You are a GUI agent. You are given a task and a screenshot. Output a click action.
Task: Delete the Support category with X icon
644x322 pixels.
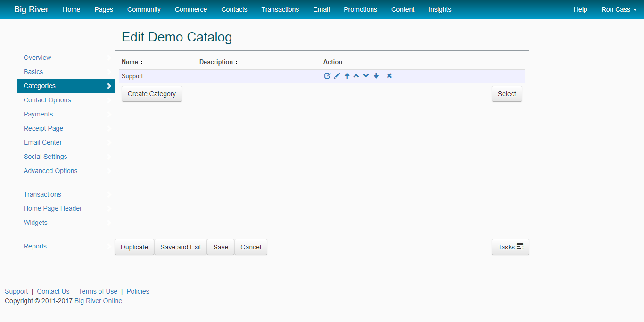click(x=389, y=76)
